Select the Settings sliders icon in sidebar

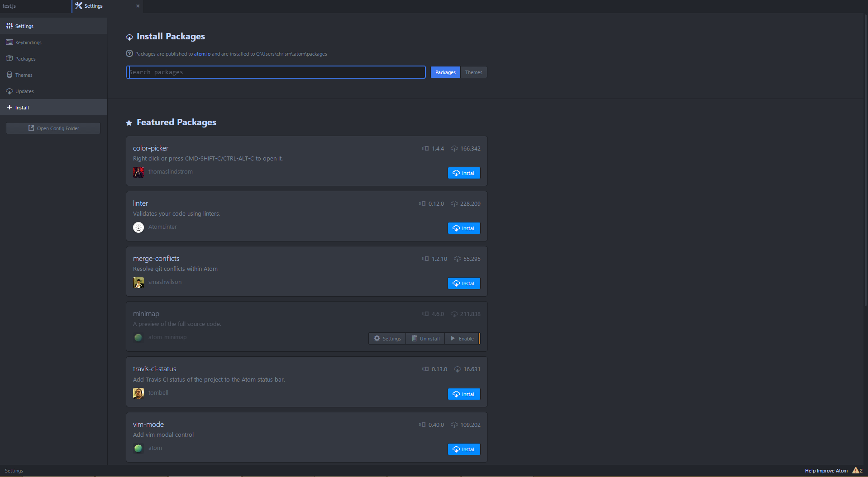pos(10,26)
